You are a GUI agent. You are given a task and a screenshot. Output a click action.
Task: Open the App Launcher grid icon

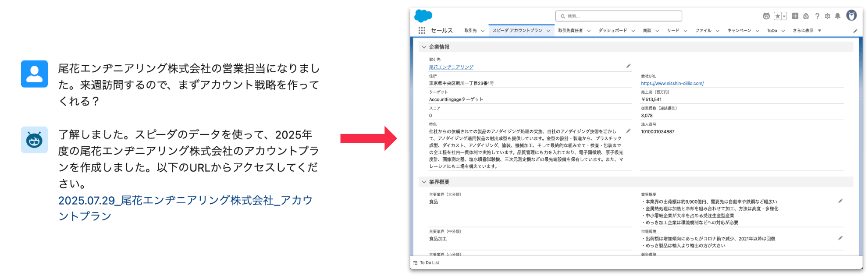[421, 30]
